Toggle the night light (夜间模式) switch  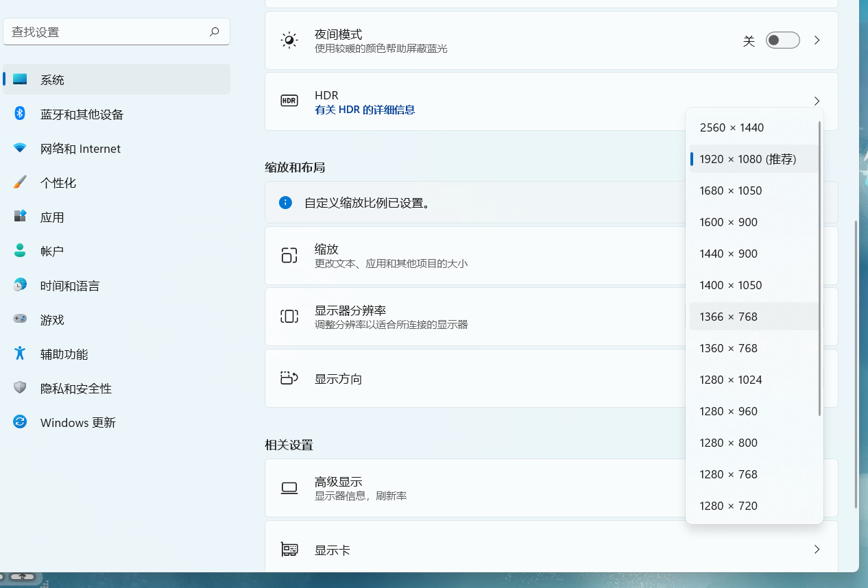[x=782, y=40]
